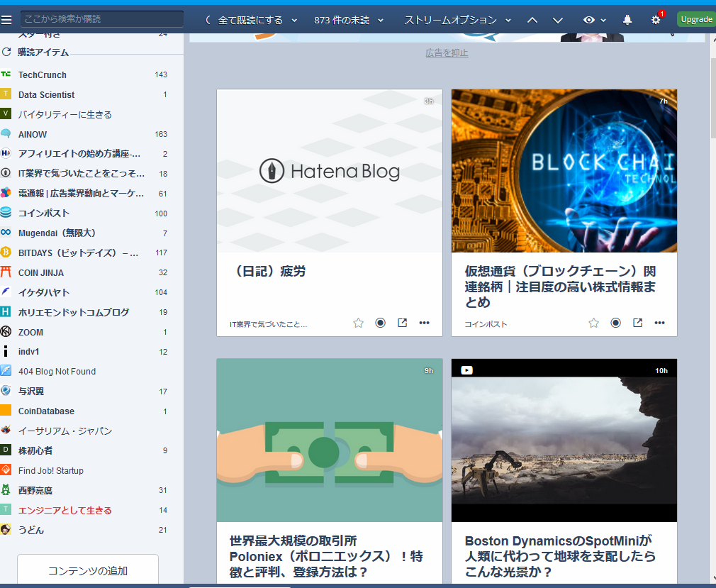The height and width of the screenshot is (588, 716).
Task: Click the COIN JINJA torii gate icon
Action: pyautogui.click(x=6, y=272)
